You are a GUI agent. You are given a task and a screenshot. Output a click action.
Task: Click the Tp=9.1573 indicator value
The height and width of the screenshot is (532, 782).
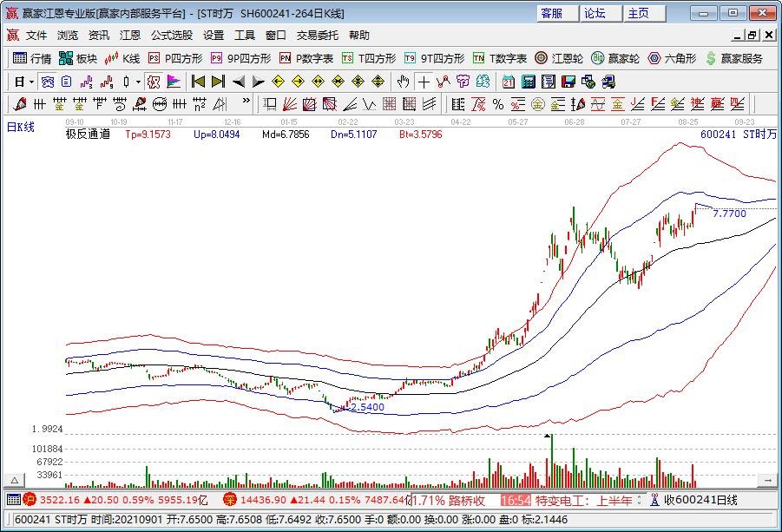[148, 135]
